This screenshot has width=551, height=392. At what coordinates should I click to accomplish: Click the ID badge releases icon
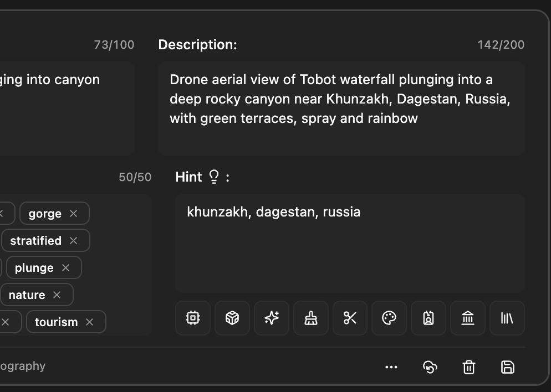(428, 318)
